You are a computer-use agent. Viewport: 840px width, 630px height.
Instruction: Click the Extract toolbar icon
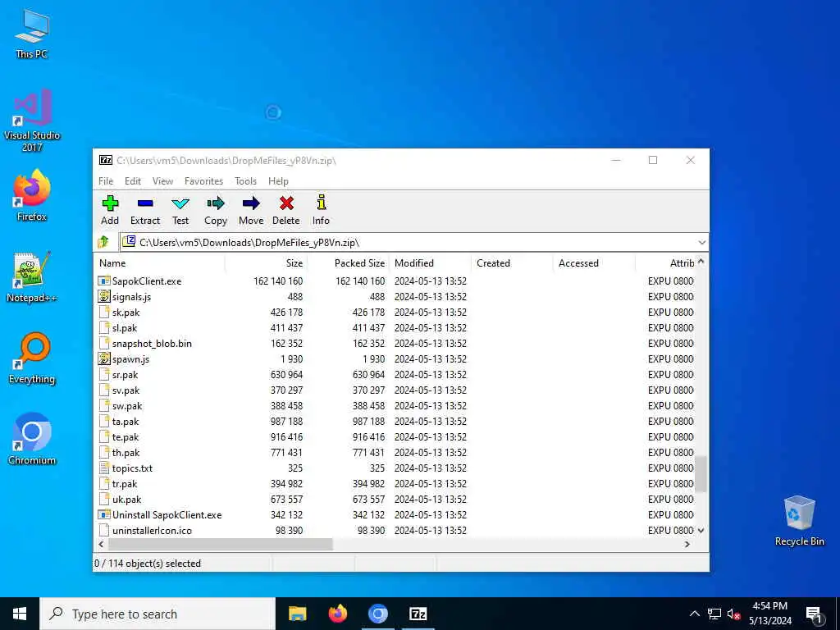pos(145,203)
